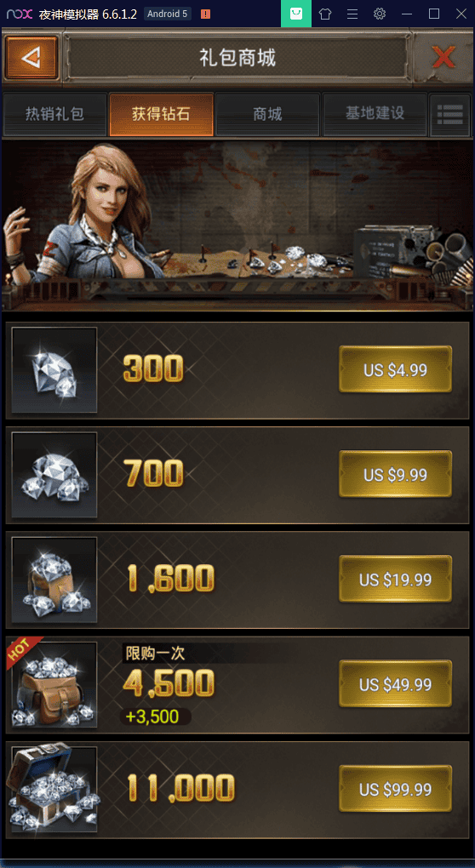
Task: Buy 1,600 diamonds for US $19.99
Action: point(395,580)
